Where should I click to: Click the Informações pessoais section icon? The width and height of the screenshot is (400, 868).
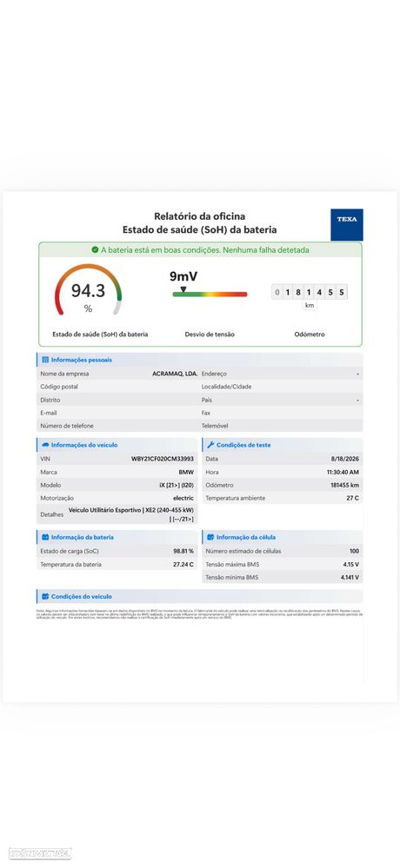[x=45, y=360]
